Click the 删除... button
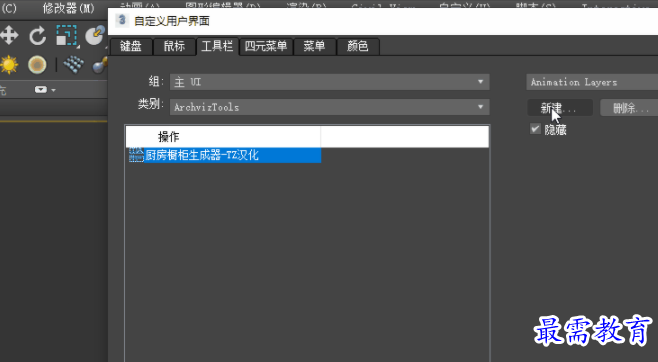This screenshot has height=362, width=658. 629,108
